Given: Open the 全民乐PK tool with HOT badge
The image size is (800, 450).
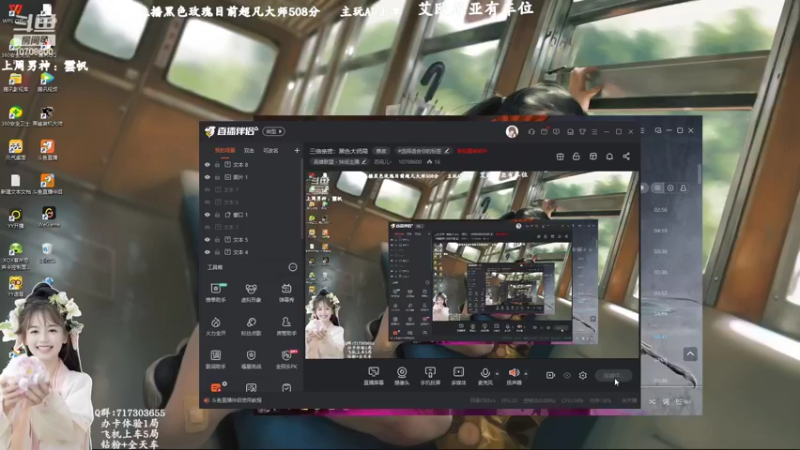Looking at the screenshot, I should point(286,360).
